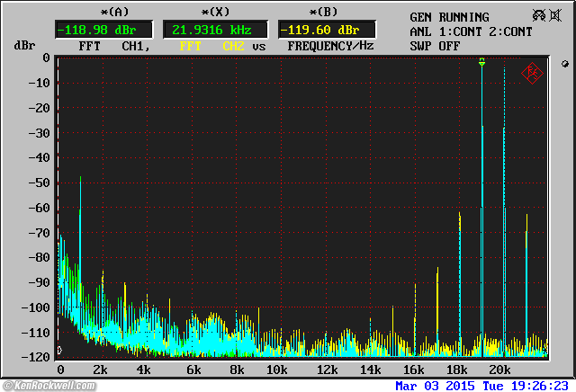Click the small red circle marker at -120 dBr
Viewport: 576px width, 392px height.
click(59, 351)
